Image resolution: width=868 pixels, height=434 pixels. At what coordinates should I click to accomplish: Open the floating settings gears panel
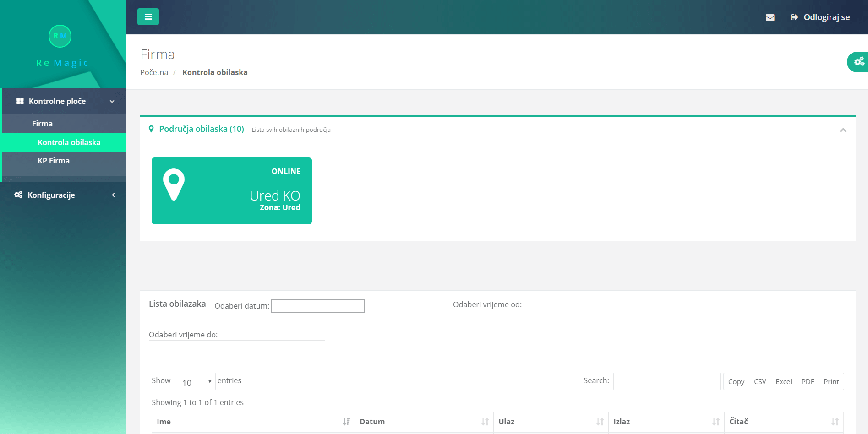pos(858,62)
